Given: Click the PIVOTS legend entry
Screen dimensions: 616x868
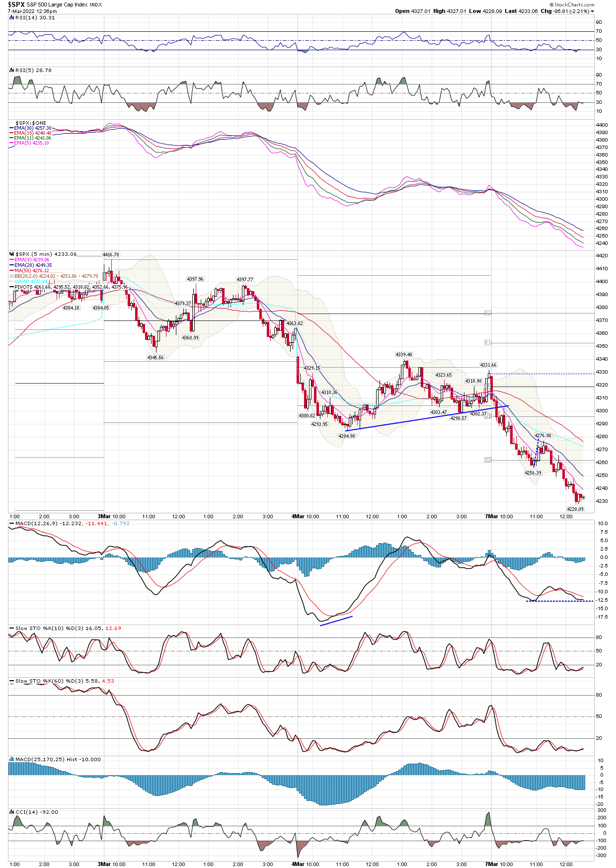Looking at the screenshot, I should click(x=23, y=287).
